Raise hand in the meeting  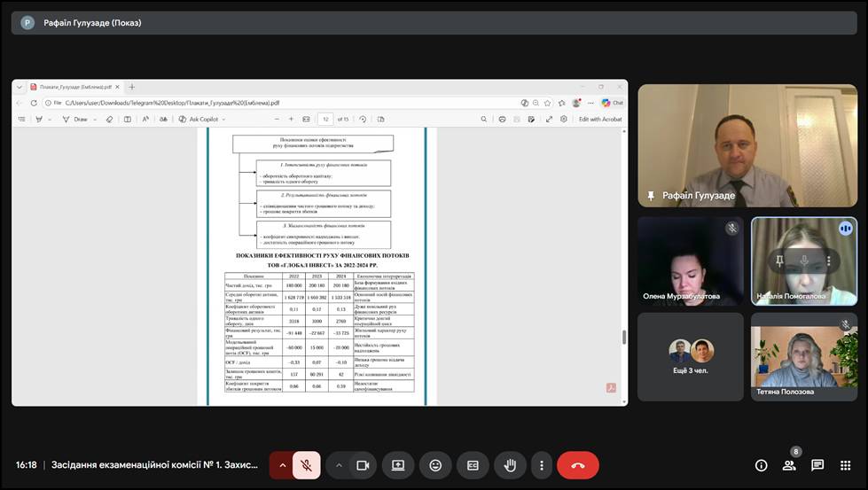coord(510,465)
